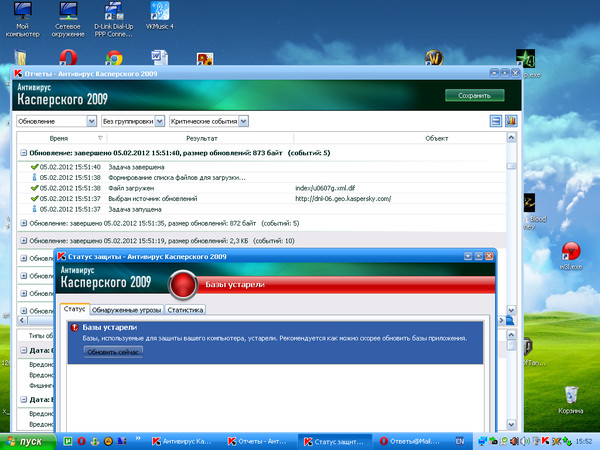
Task: Switch to Антивирус Ка... taskbar window
Action: click(183, 442)
